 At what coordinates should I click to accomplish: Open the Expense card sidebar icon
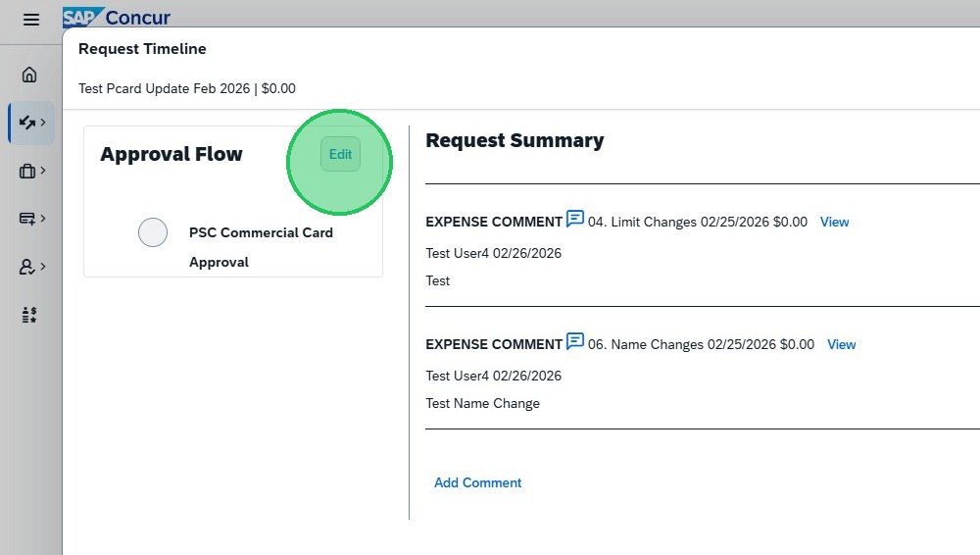[26, 219]
